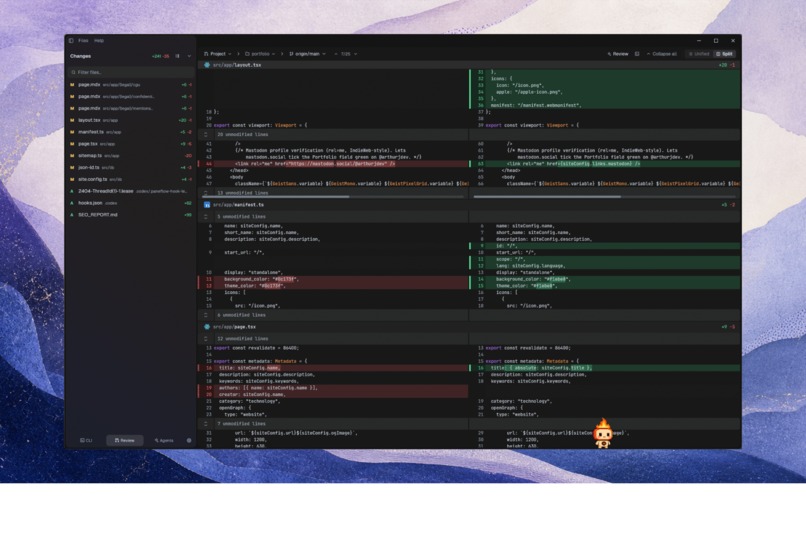Open the Help menu
This screenshot has width=806, height=537.
click(99, 41)
